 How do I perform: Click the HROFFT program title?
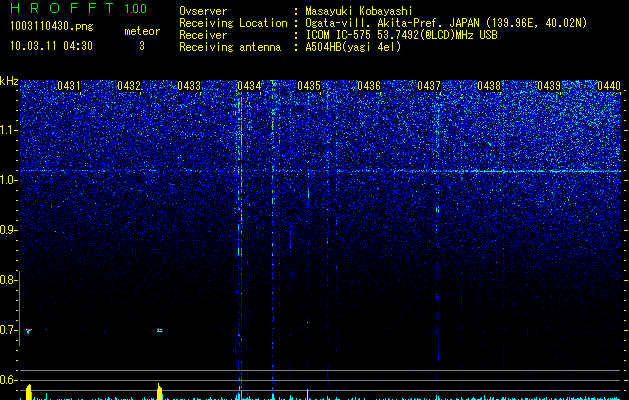coord(62,8)
